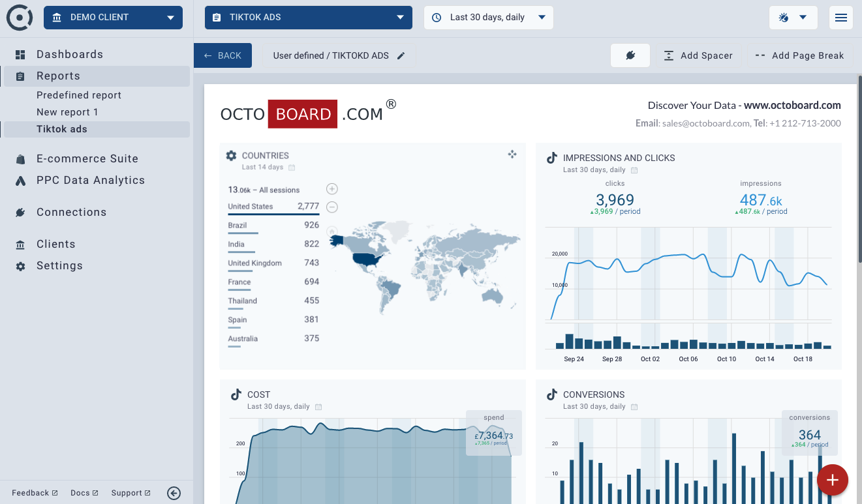
Task: Open the Docs link
Action: (x=84, y=493)
